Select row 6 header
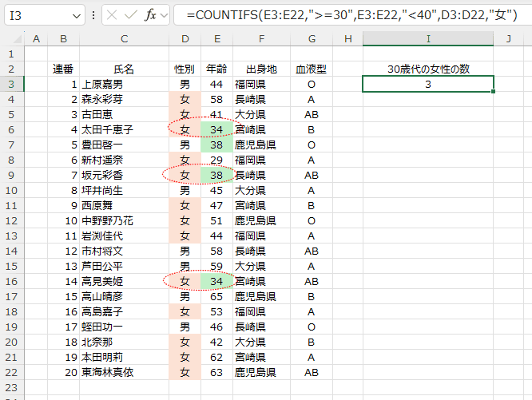The height and width of the screenshot is (400, 532). (11, 130)
